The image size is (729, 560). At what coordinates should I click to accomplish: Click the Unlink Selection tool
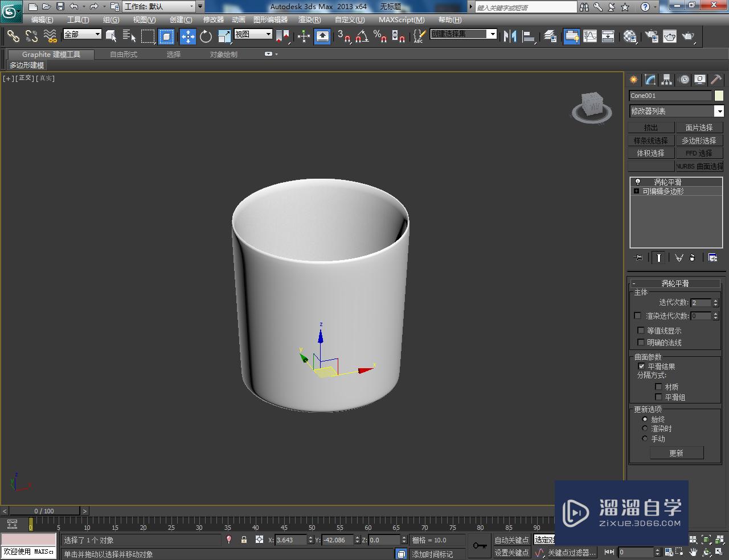31,36
